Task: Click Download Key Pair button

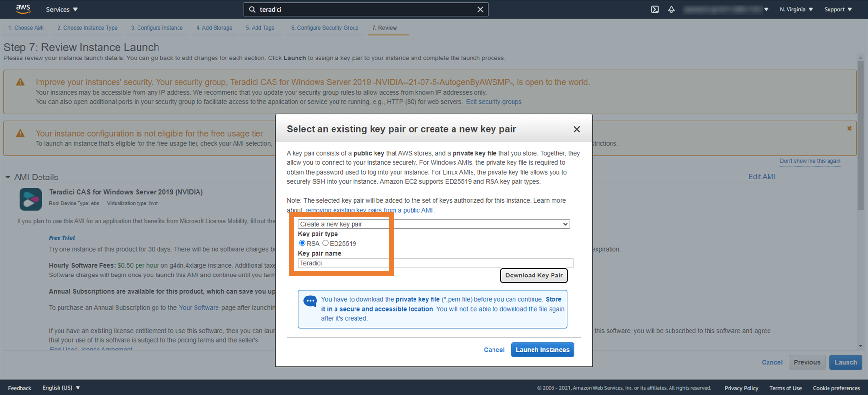Action: click(x=533, y=276)
